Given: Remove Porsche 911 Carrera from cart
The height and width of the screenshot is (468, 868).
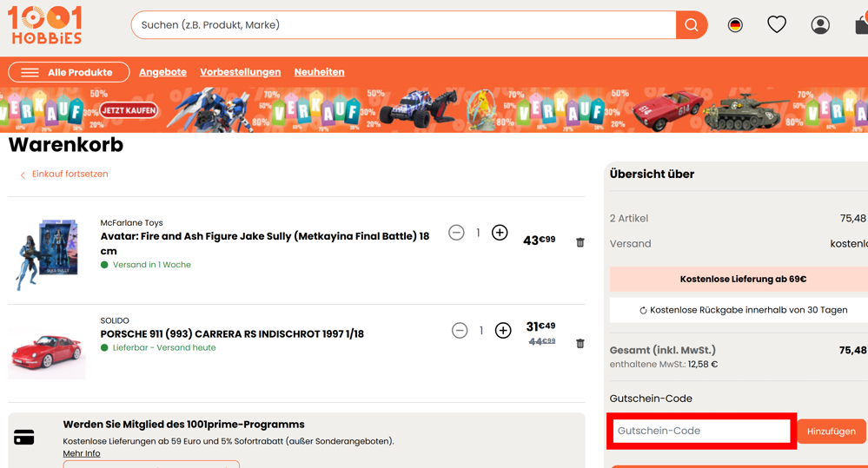Looking at the screenshot, I should click(580, 344).
